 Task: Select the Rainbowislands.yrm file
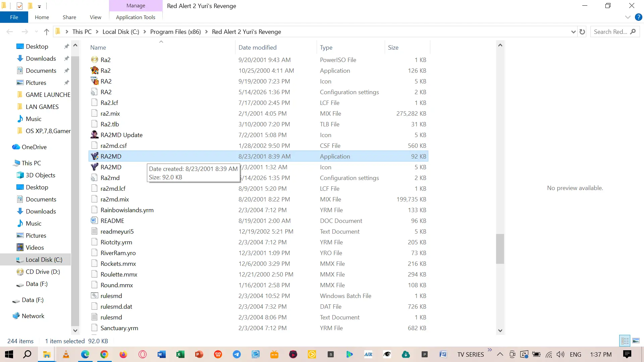(258, 210)
